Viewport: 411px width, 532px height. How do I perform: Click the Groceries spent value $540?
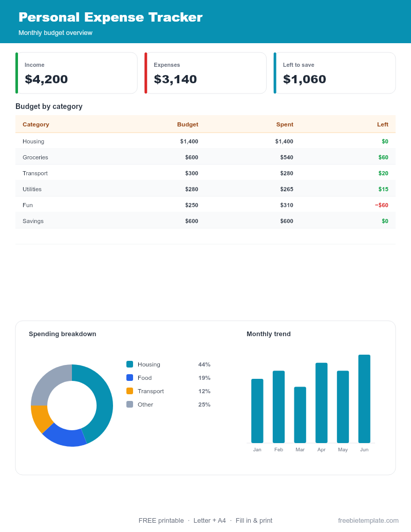pyautogui.click(x=287, y=157)
